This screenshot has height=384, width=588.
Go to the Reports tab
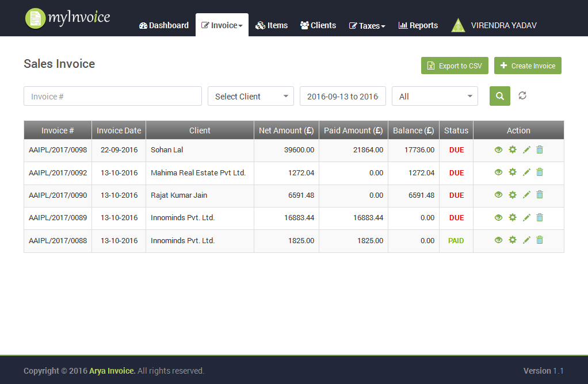[x=418, y=25]
